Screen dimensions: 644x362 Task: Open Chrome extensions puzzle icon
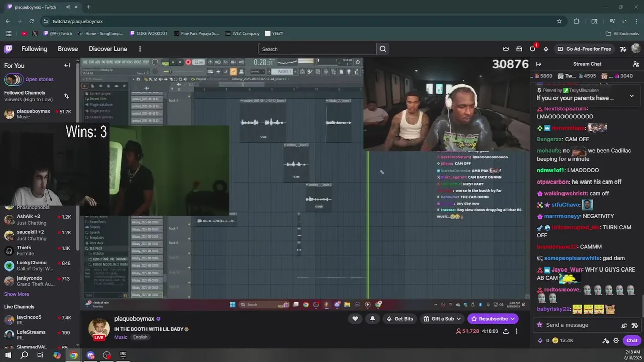577,21
